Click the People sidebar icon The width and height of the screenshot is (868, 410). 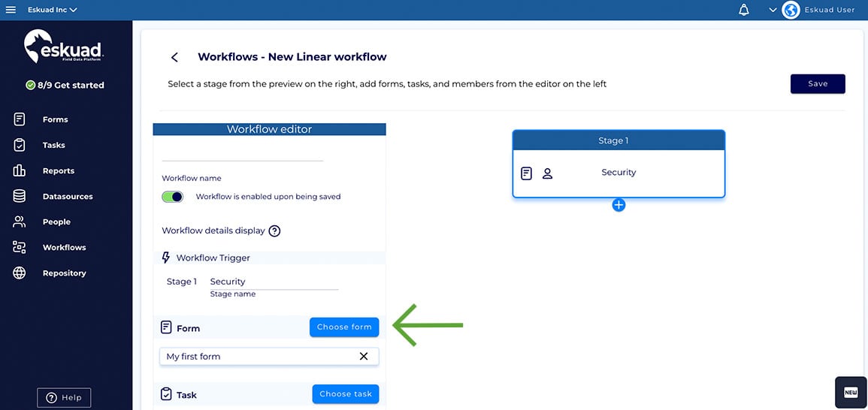(x=20, y=222)
